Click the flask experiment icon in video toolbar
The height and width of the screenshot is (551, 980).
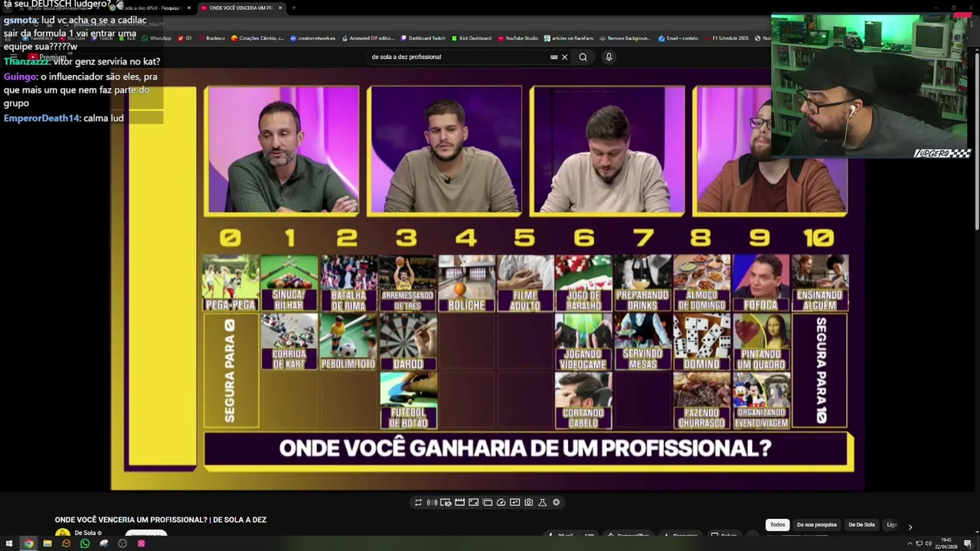click(542, 502)
